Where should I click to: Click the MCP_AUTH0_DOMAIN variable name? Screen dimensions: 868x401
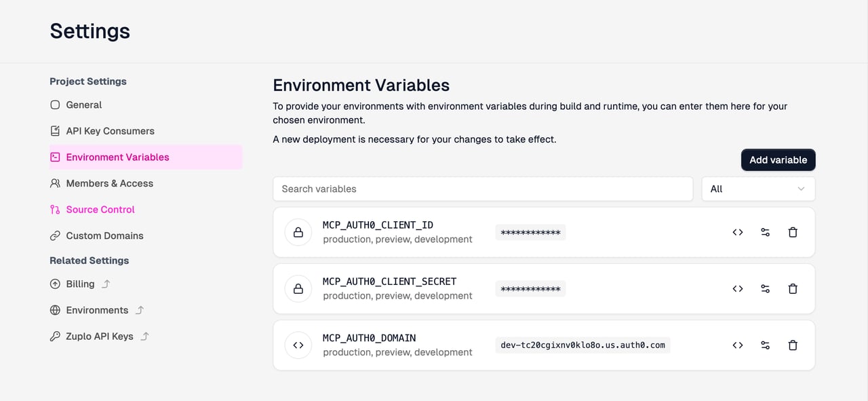coord(369,338)
